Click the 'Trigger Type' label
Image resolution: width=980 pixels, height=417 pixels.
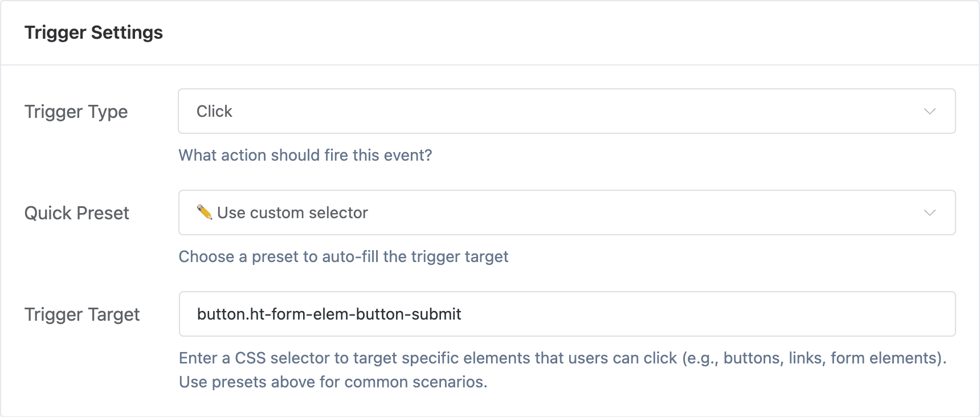pos(76,112)
